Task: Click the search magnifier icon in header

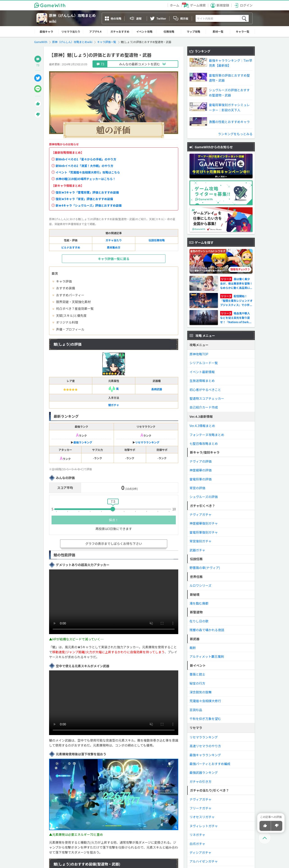Action: pyautogui.click(x=244, y=18)
